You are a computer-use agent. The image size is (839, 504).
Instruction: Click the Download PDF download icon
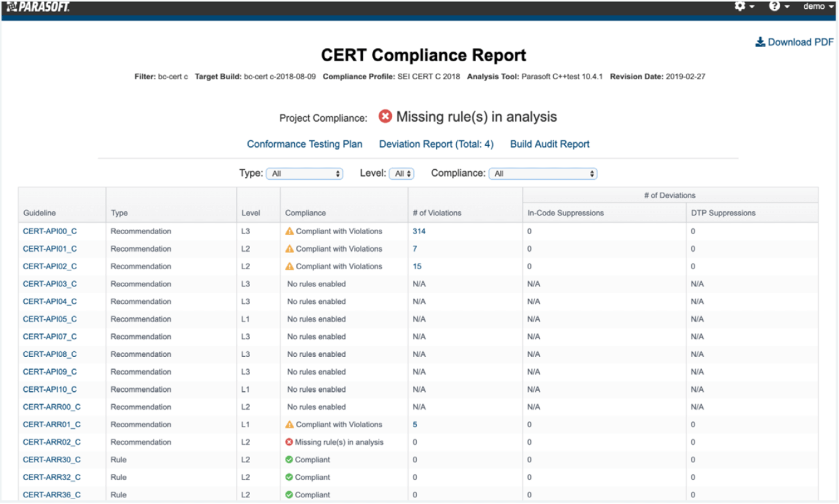tap(760, 42)
